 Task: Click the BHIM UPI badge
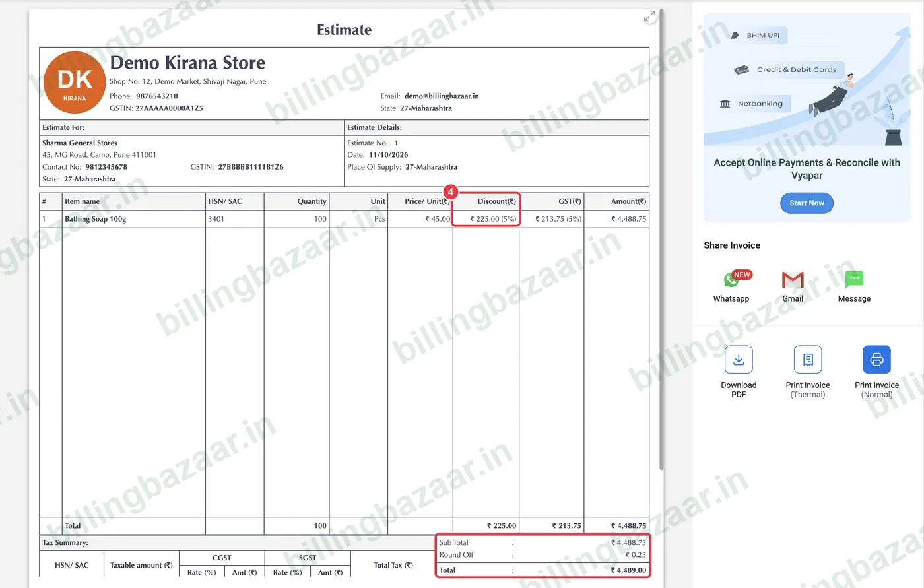pos(758,36)
